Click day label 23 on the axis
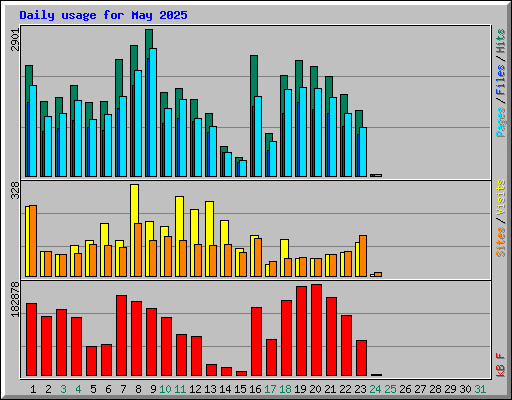 pos(360,389)
